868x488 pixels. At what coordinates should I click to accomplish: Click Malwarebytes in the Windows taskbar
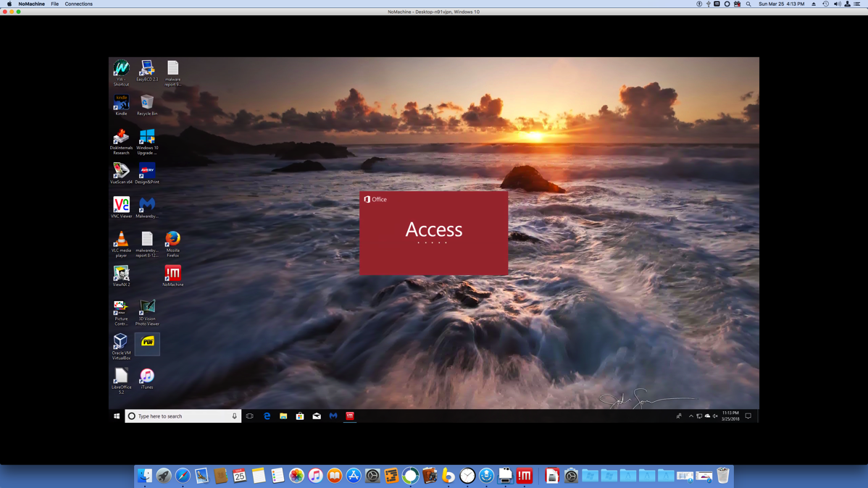point(333,416)
